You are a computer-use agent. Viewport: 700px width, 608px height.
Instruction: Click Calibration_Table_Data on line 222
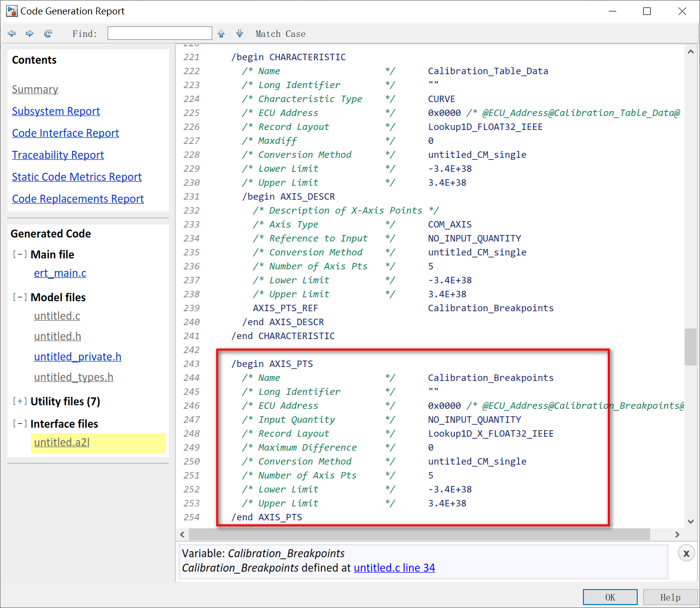[x=488, y=71]
